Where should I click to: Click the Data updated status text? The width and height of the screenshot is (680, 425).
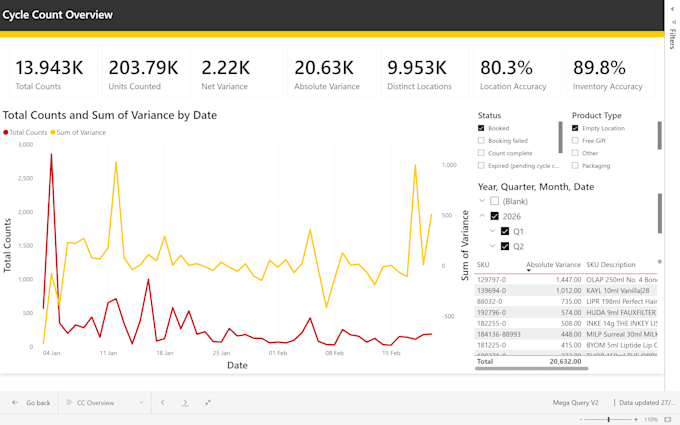coord(647,402)
